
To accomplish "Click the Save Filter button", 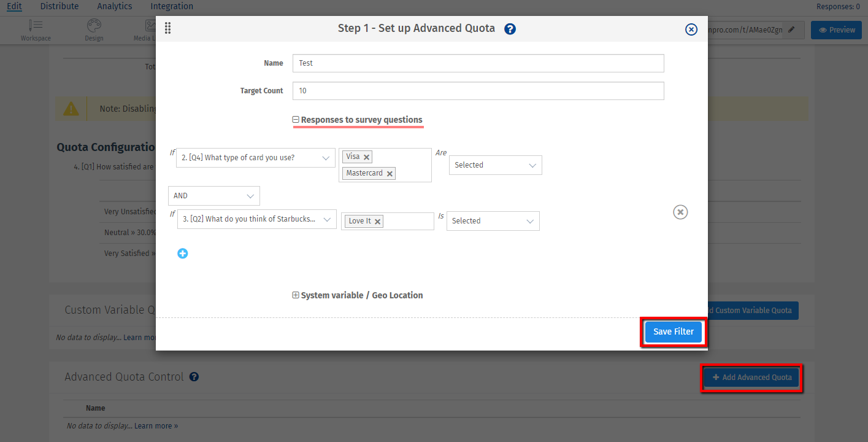I will pyautogui.click(x=673, y=331).
